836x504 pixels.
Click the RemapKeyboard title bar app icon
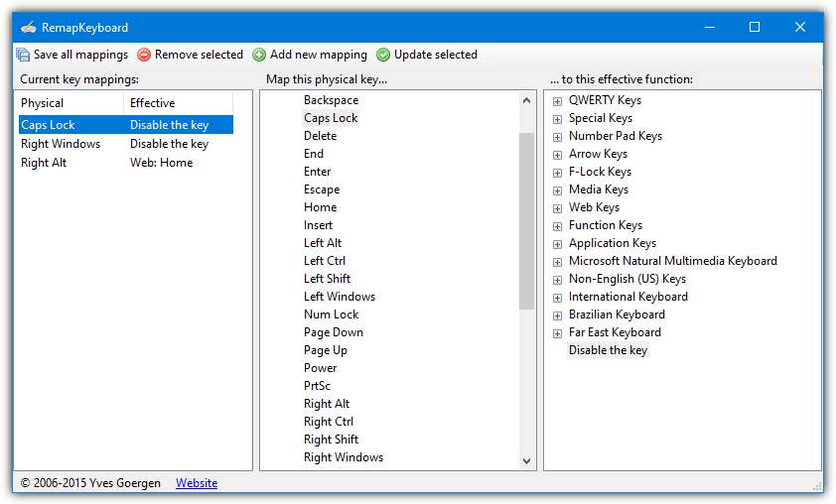pos(28,27)
